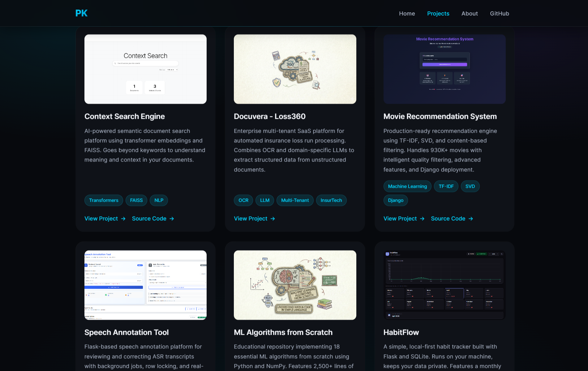Go to the Home nav item
Viewport: 588px width, 371px height.
tap(407, 14)
